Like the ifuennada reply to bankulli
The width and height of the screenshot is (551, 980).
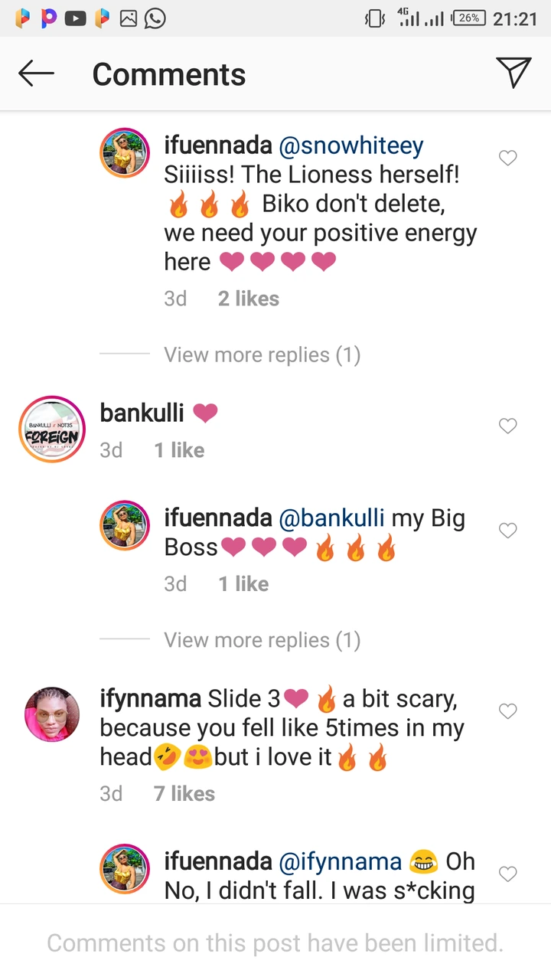(508, 531)
